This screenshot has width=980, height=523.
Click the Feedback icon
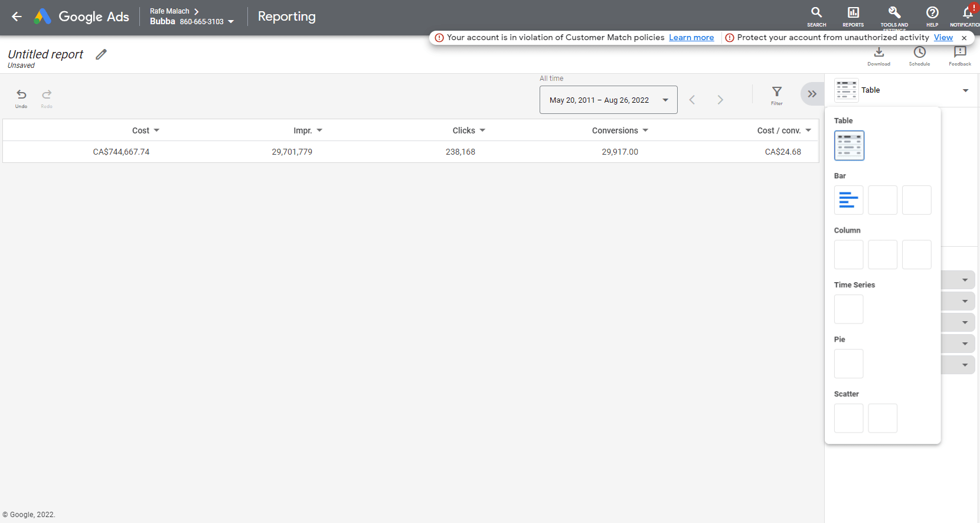[960, 53]
